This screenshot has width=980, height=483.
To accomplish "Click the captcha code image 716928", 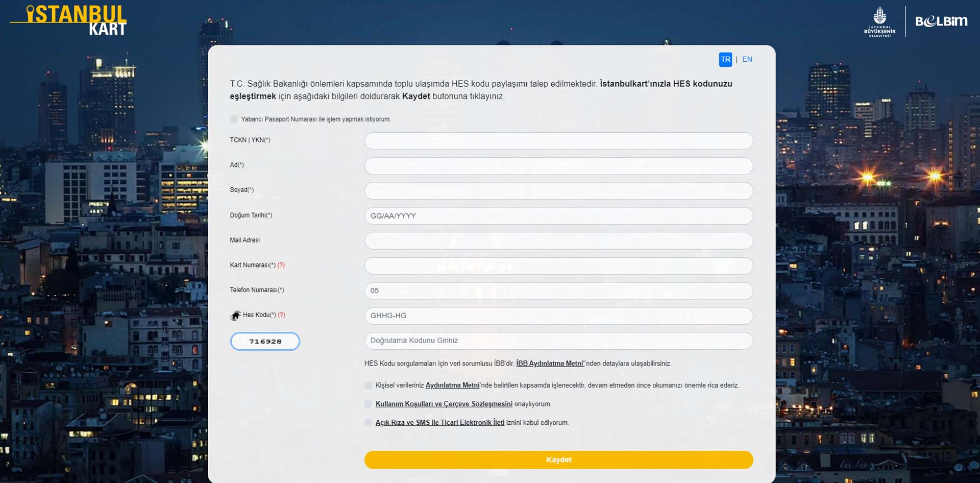I will pos(265,342).
